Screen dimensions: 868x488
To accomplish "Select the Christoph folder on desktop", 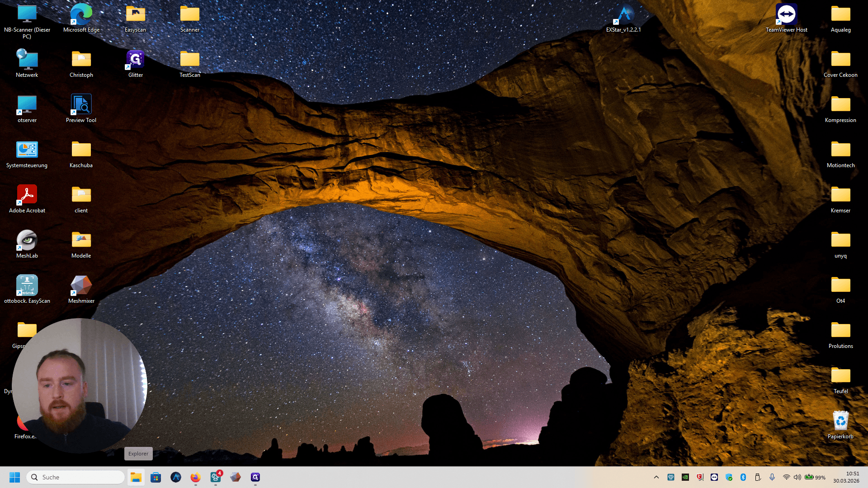I will (x=81, y=64).
